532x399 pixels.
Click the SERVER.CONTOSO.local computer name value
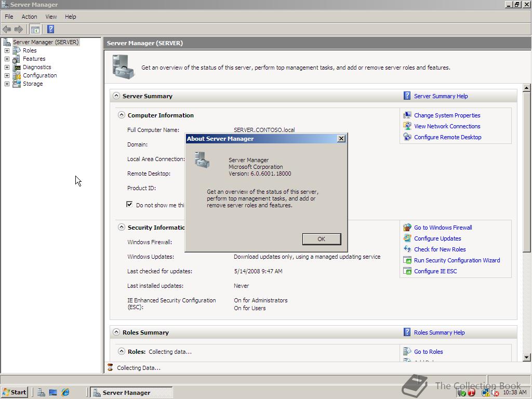264,130
